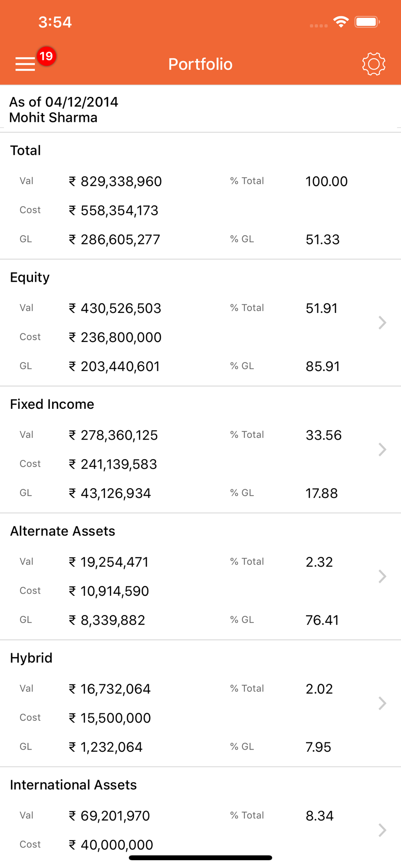Open Hybrid details with the chevron

pyautogui.click(x=382, y=703)
